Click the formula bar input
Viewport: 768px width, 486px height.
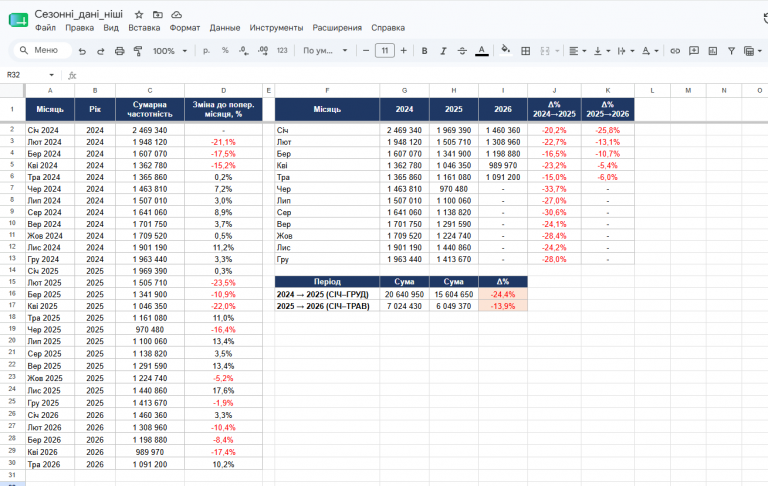point(421,75)
